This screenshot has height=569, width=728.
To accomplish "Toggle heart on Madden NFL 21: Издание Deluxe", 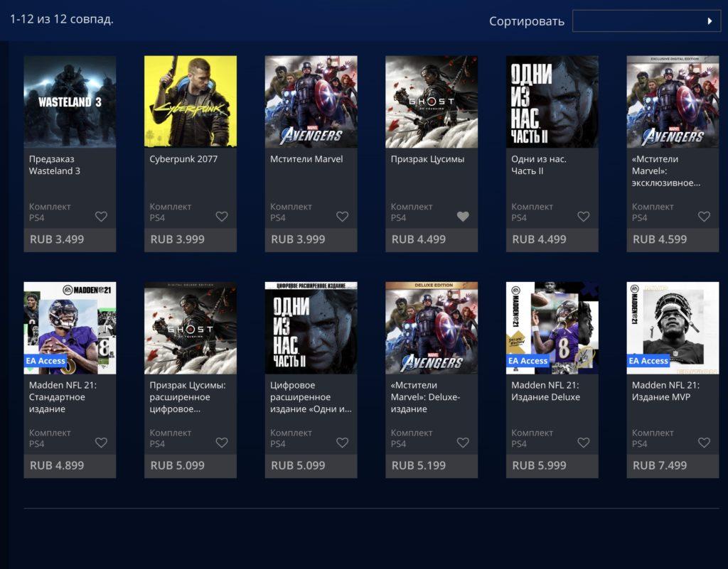I will pos(584,443).
